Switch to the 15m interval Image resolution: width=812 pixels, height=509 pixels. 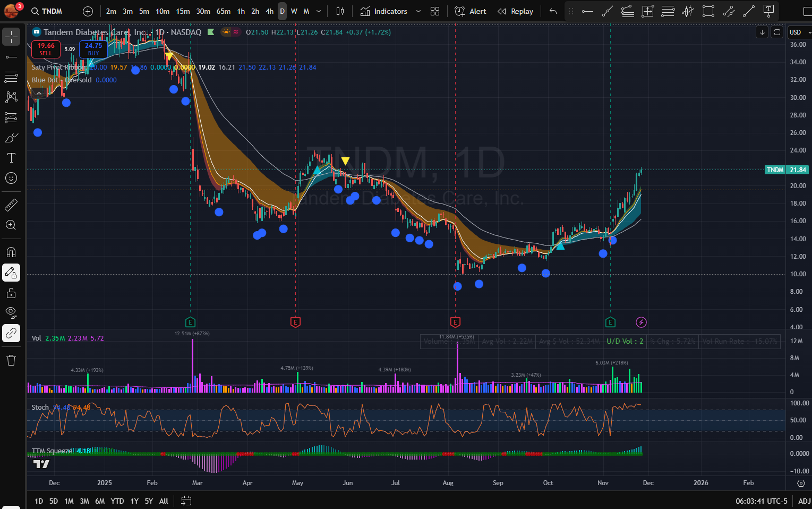[x=183, y=11]
